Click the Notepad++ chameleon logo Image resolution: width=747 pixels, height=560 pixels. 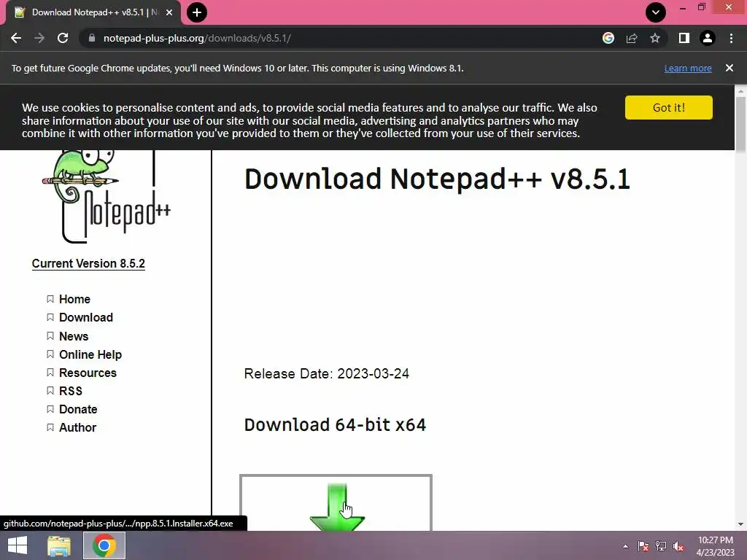(x=106, y=196)
